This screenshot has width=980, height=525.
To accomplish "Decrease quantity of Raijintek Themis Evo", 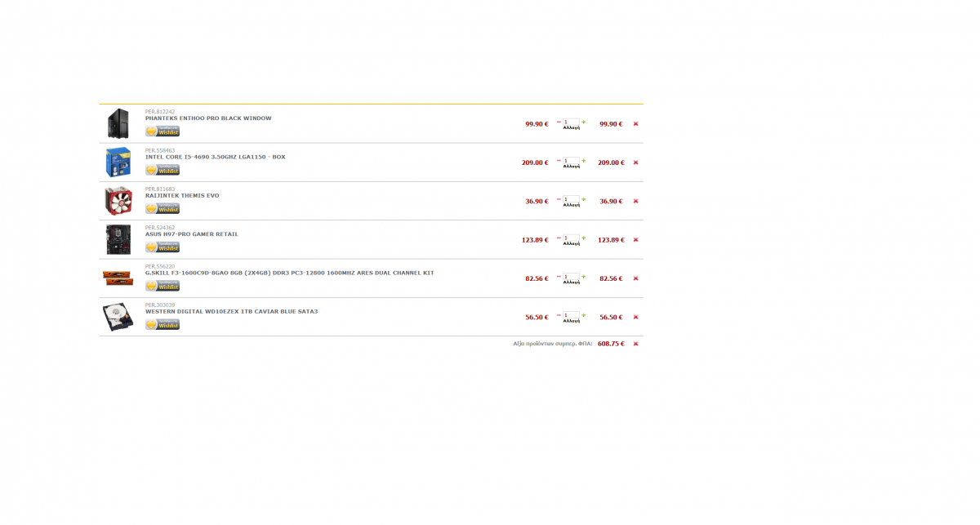I will point(559,198).
